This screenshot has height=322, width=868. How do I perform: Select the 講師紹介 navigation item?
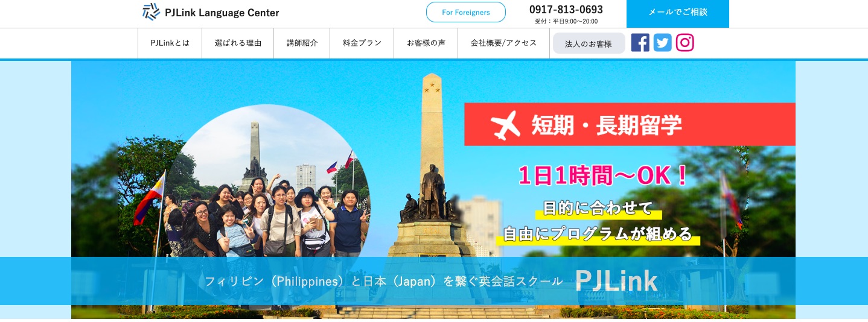[x=302, y=43]
